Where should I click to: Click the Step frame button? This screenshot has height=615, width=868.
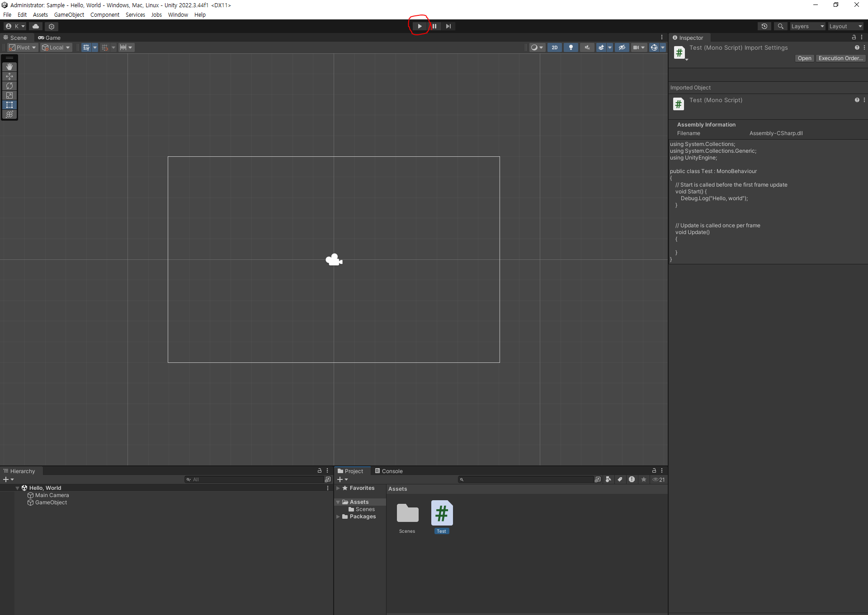448,26
